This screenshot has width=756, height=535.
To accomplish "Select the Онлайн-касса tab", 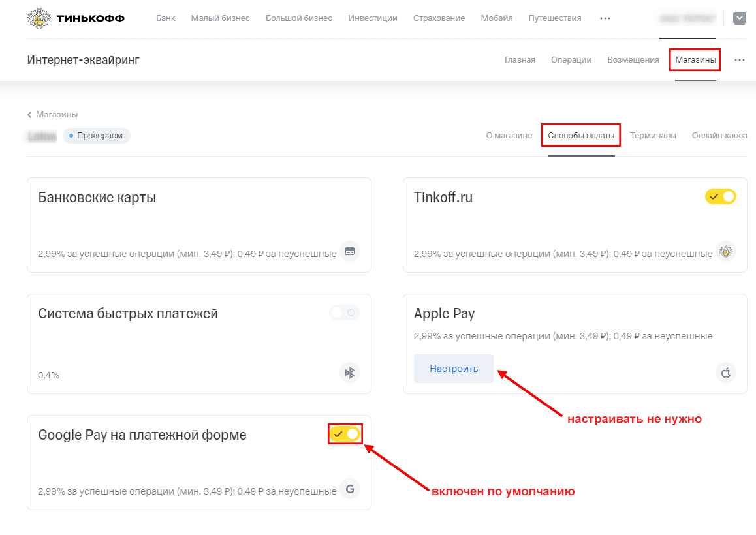I will point(719,136).
